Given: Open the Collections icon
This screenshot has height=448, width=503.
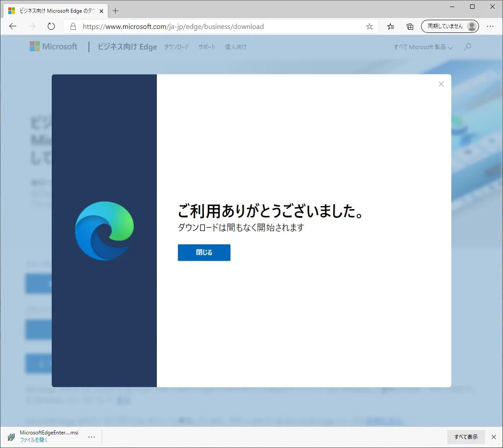Looking at the screenshot, I should pos(410,27).
